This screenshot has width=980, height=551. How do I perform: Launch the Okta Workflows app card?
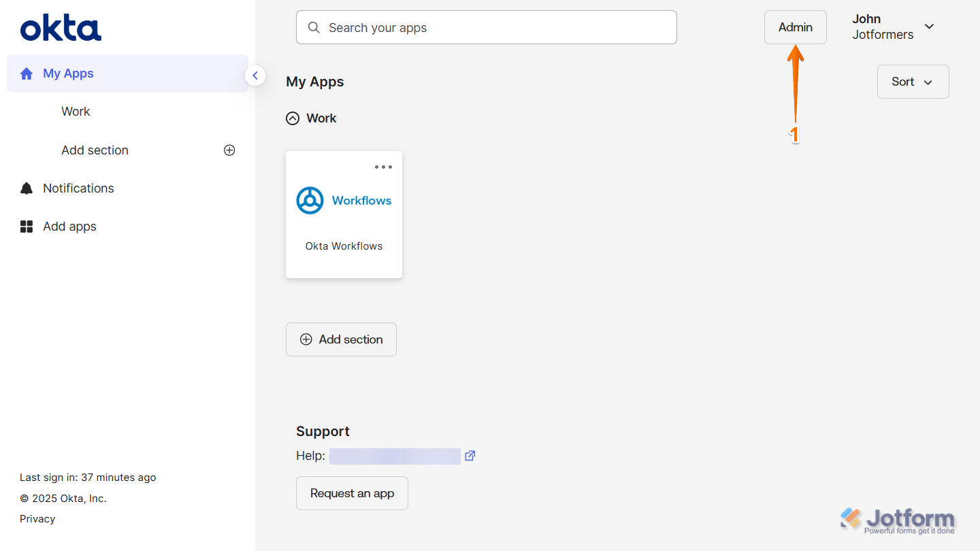[344, 214]
